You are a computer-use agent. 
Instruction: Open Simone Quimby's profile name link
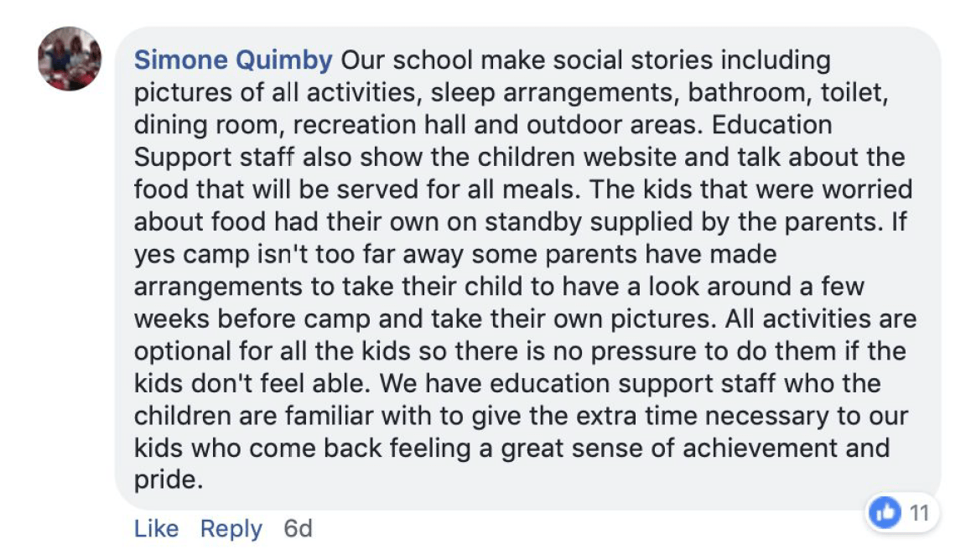point(234,60)
